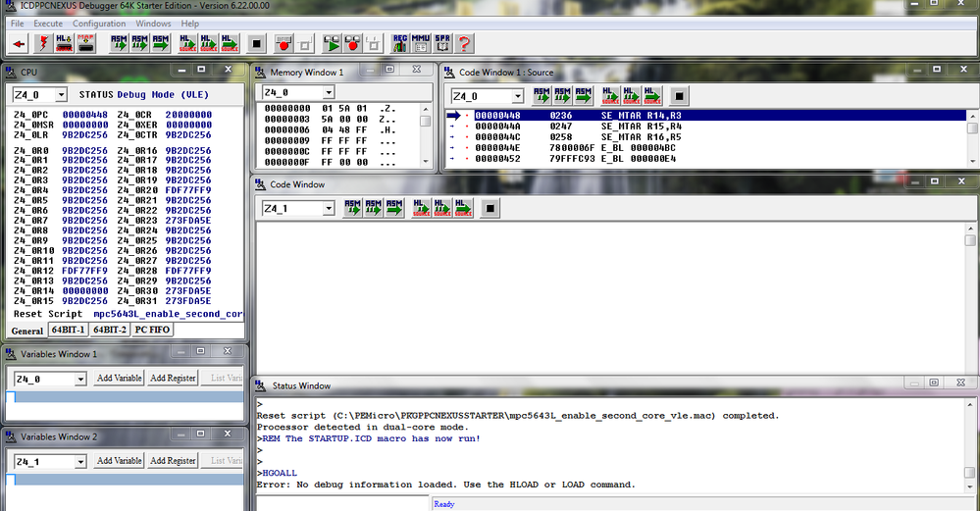Image resolution: width=980 pixels, height=511 pixels.
Task: Open Code Window 1 core dropdown
Action: [x=518, y=96]
